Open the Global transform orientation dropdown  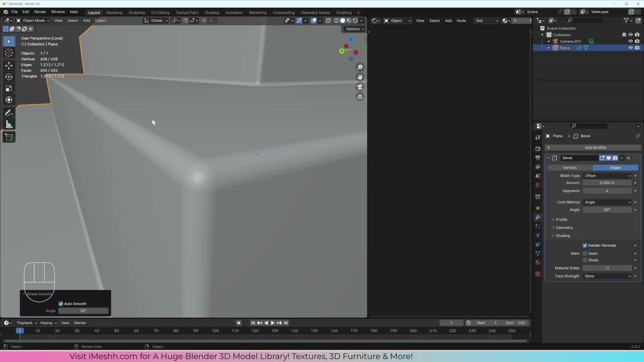coord(156,20)
